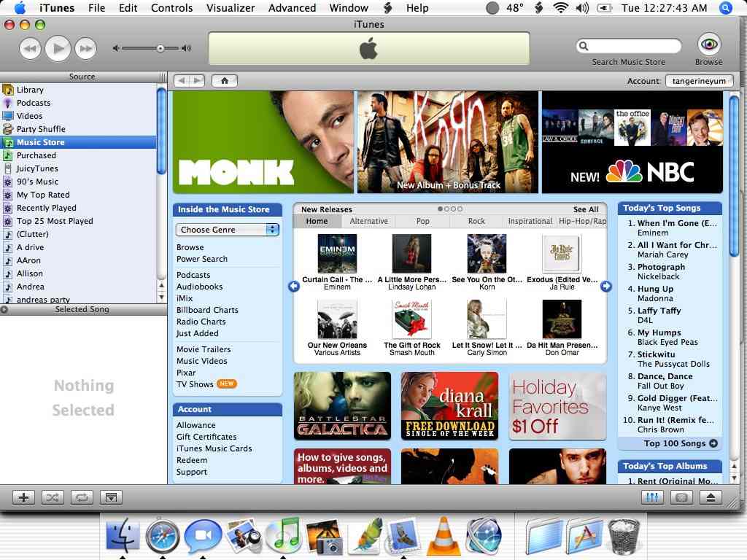The image size is (747, 560).
Task: Click the store forward arrow button
Action: point(197,81)
